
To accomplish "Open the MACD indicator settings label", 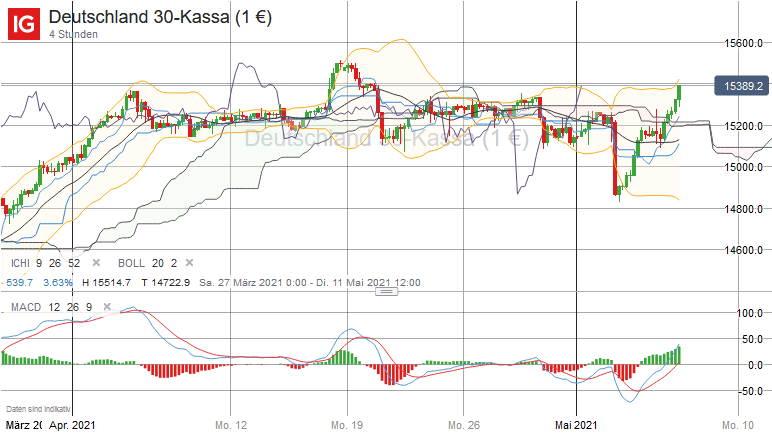I will 52,307.
